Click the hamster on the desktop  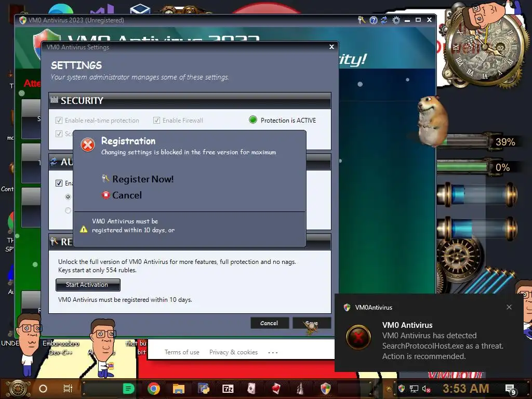click(x=432, y=121)
